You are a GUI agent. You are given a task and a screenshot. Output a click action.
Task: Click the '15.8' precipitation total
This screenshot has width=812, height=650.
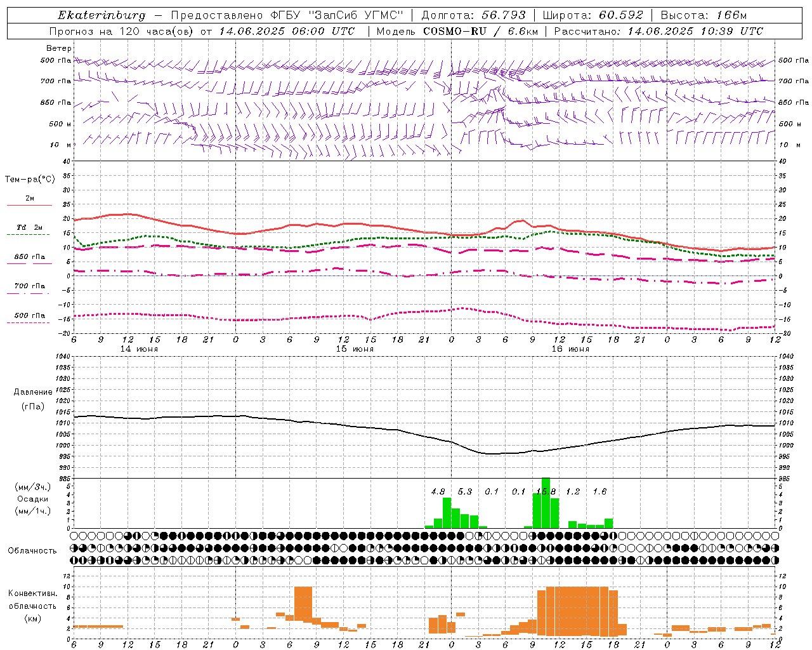click(546, 492)
